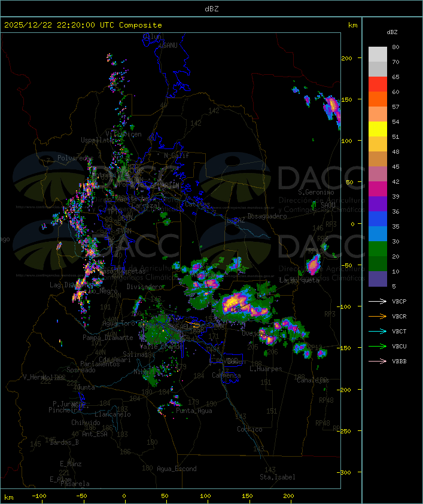Select the purple 36–39 dBZ legend swatch

[378, 204]
